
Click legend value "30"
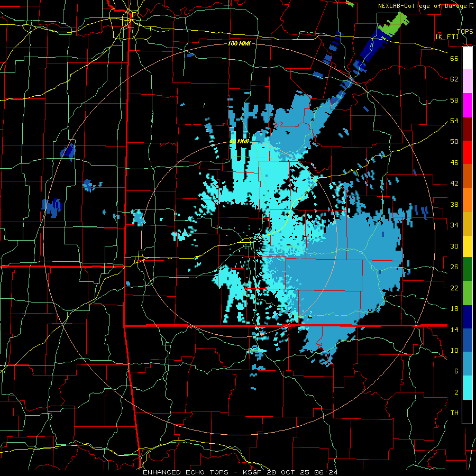[x=454, y=246]
